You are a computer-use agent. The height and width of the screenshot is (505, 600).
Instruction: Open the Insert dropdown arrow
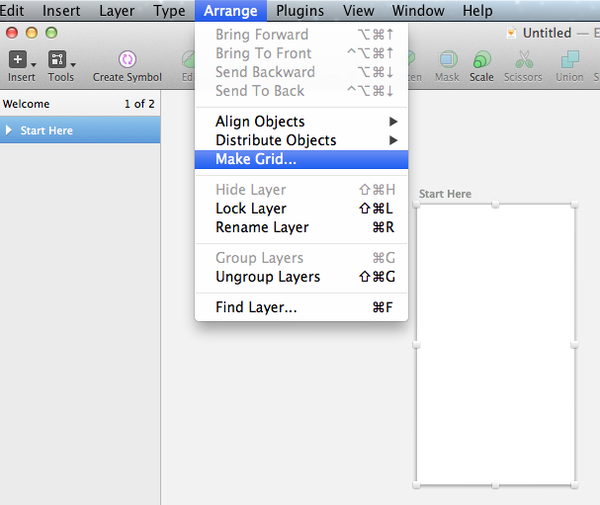pos(34,64)
